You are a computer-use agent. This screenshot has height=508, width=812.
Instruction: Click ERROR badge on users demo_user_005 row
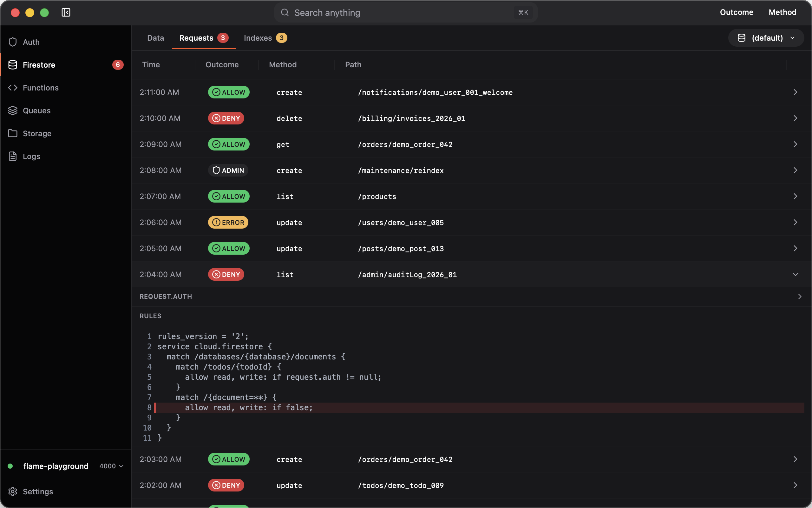[x=228, y=223]
